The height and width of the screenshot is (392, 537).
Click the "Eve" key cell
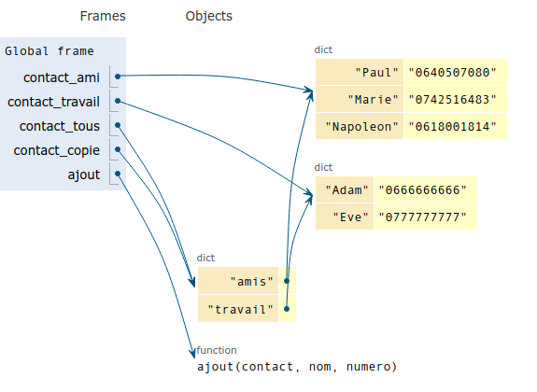(x=345, y=217)
